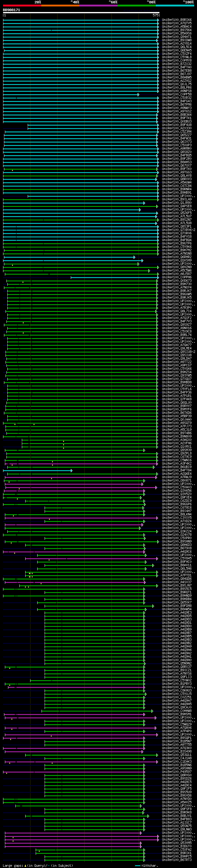This screenshot has height=868, width=197.
Task: Select the UniRef100_B9I564 entry
Action: click(177, 30)
